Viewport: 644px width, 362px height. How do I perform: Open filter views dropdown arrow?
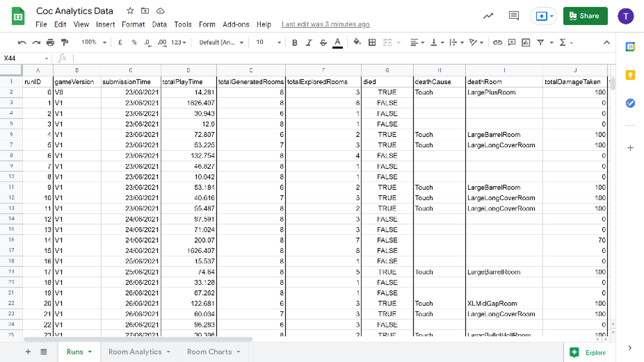[551, 42]
